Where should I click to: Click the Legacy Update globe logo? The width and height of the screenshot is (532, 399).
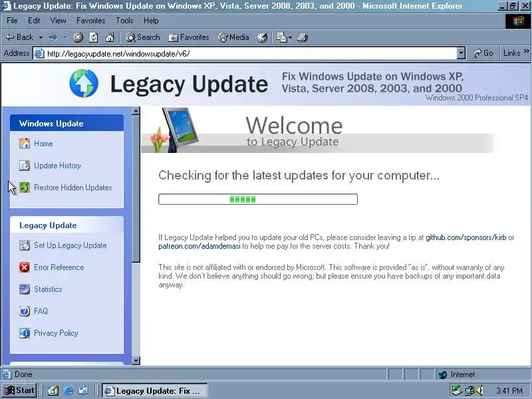point(84,84)
